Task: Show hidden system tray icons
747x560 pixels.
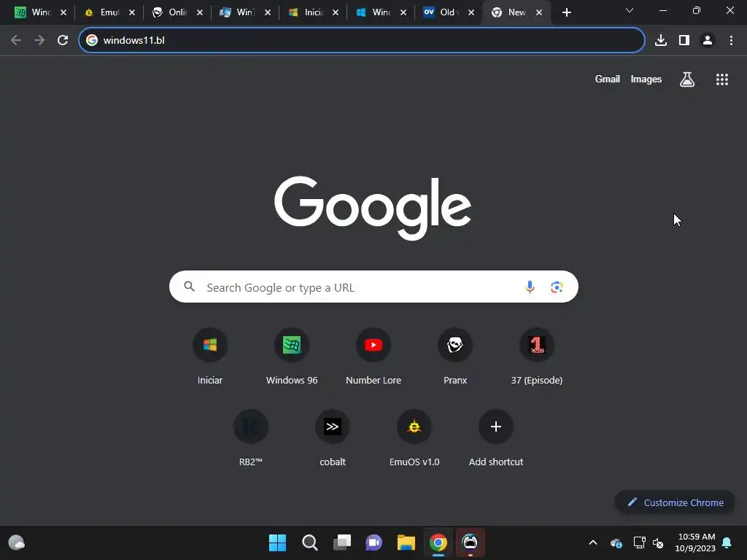Action: click(593, 542)
